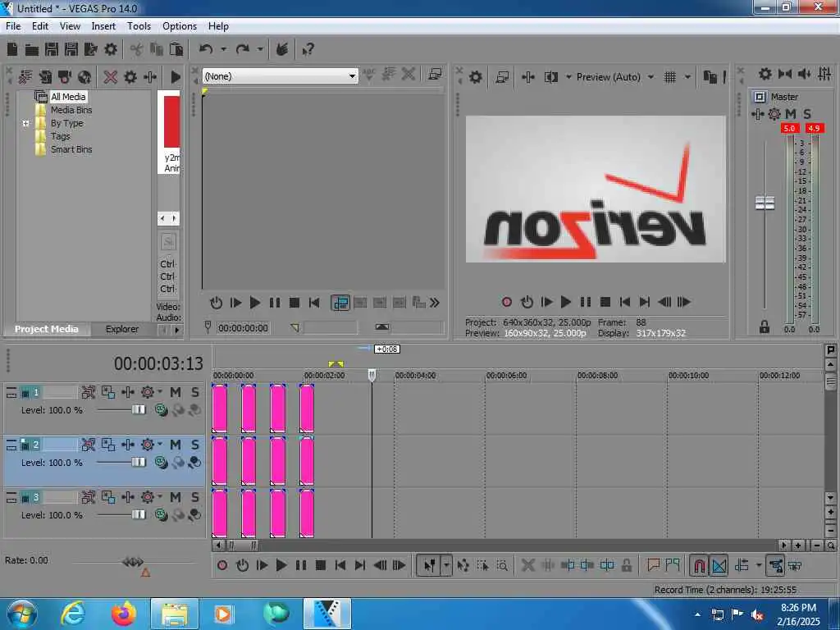Open Split Screen View dropdown arrow

click(568, 77)
